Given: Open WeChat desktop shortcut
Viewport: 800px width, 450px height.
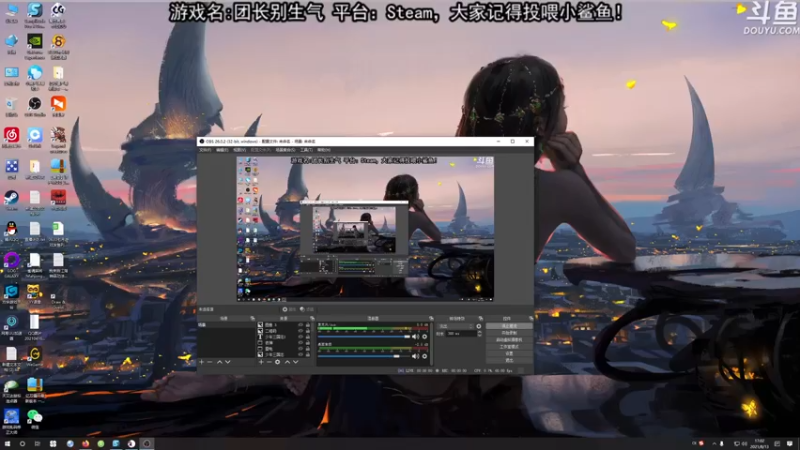Looking at the screenshot, I should [35, 419].
